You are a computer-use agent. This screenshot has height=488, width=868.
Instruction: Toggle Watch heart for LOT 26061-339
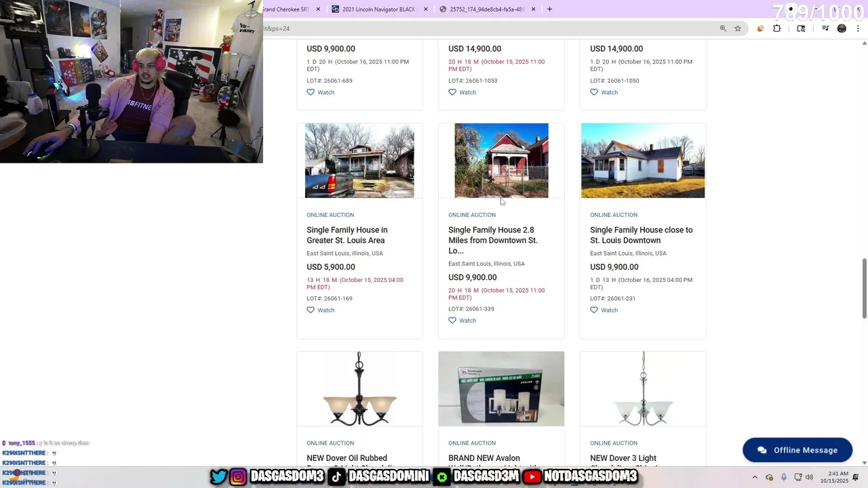point(452,321)
